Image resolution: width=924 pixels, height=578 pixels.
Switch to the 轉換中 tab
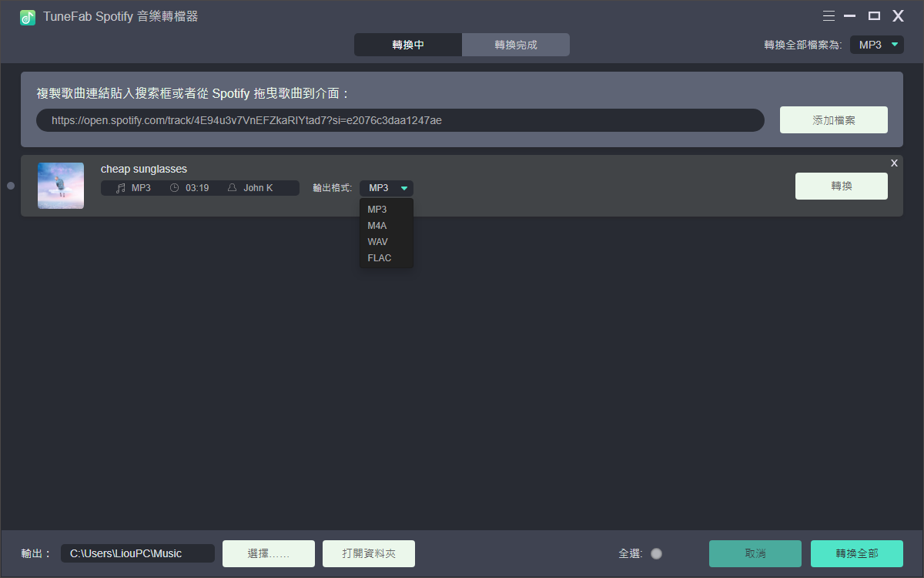tap(408, 45)
